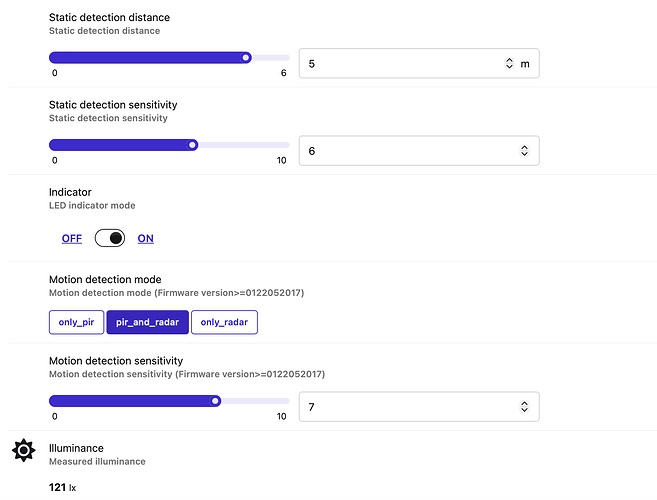Viewport: 657px width, 500px height.
Task: Click the Motion detection sensitivity slider handle
Action: click(215, 401)
